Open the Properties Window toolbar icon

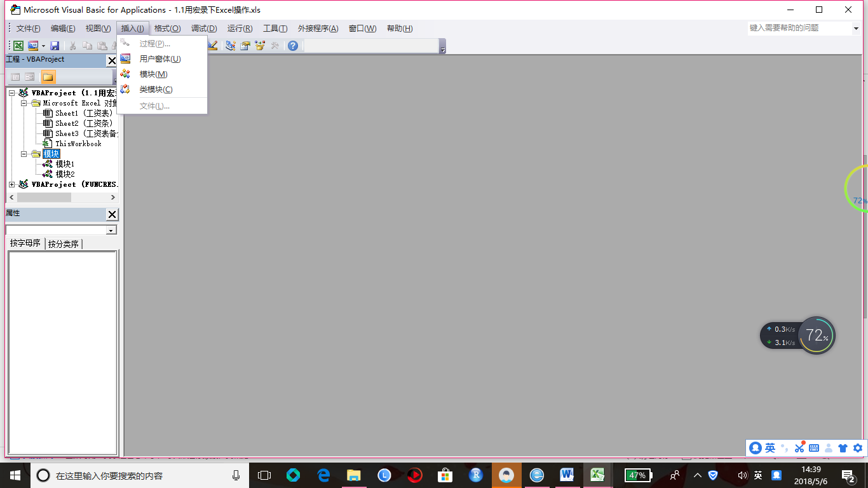point(245,46)
